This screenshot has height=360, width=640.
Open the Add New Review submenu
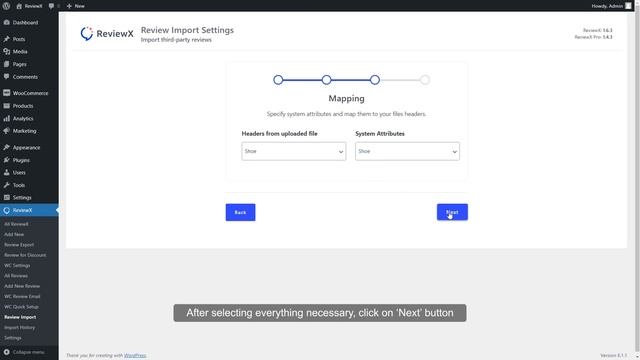22,286
